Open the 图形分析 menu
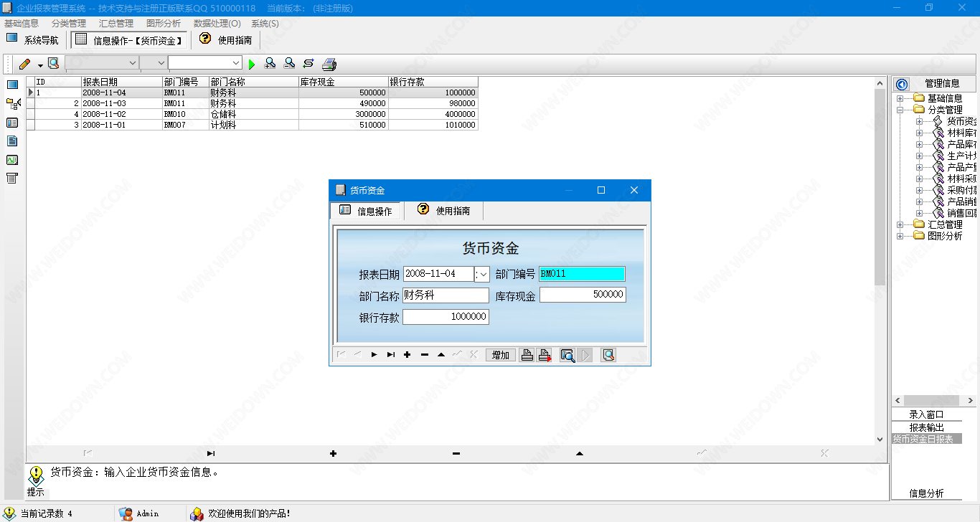 164,24
